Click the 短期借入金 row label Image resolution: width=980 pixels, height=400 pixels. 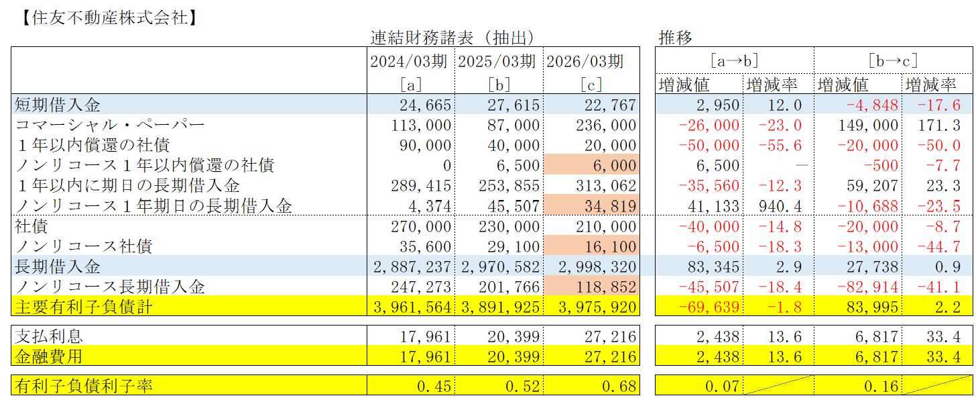[x=58, y=105]
